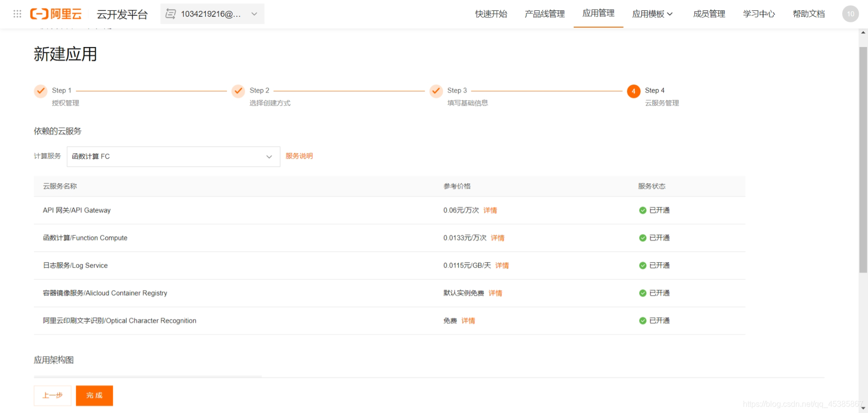Select the 云开发平台 title text
The image size is (868, 413).
(122, 14)
